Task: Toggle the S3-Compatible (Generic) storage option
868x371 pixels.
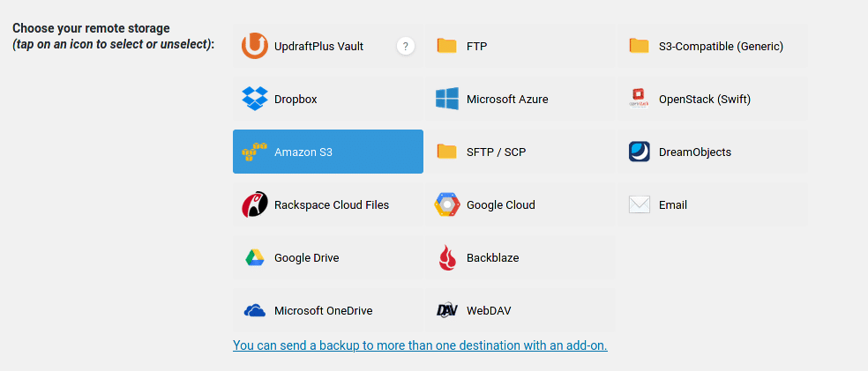Action: coord(712,46)
